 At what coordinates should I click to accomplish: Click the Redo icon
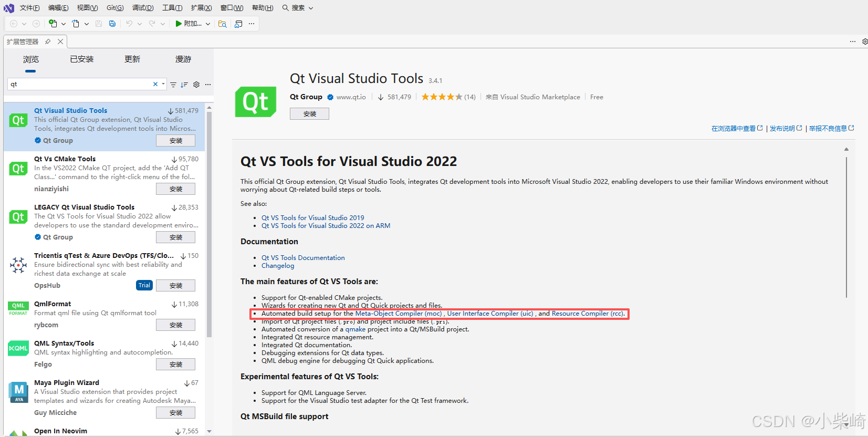pos(152,24)
